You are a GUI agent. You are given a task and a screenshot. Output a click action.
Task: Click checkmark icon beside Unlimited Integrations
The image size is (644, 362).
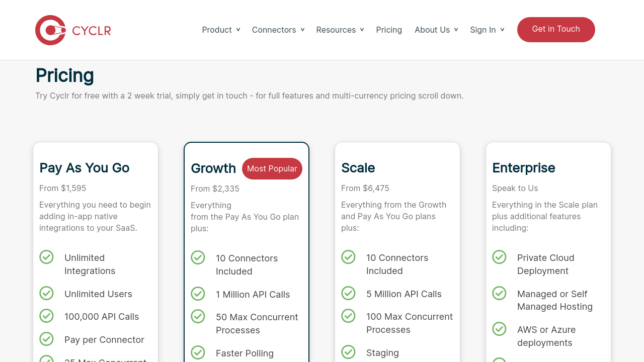pos(46,257)
